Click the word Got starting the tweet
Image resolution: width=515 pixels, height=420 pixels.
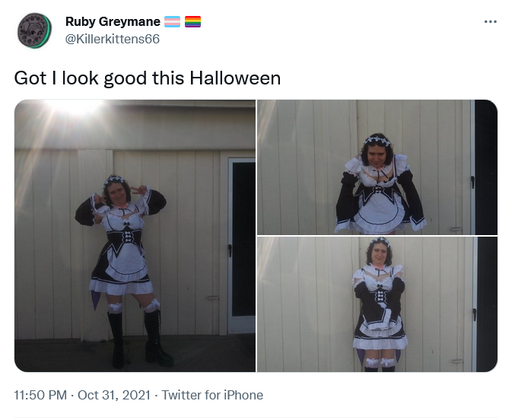click(30, 78)
